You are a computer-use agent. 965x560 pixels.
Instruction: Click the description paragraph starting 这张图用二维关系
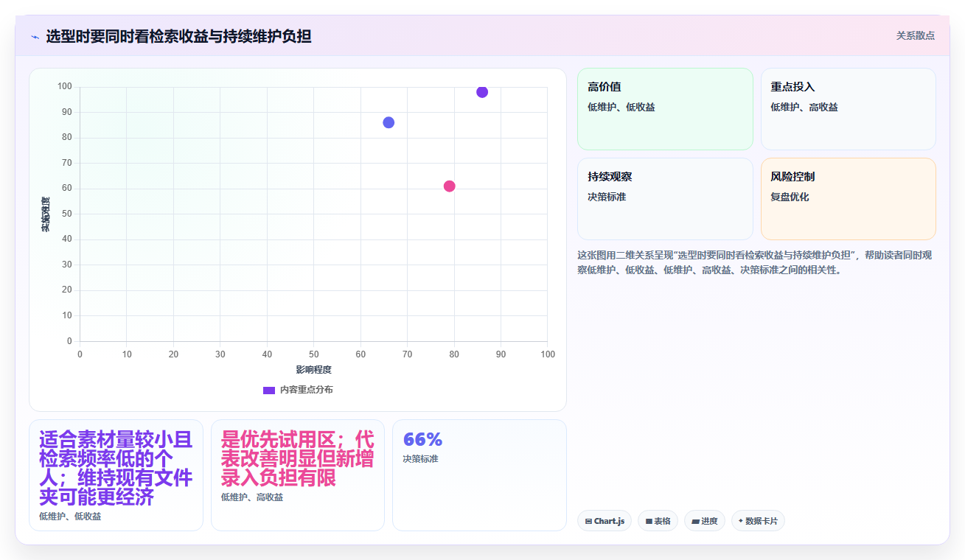(x=756, y=262)
